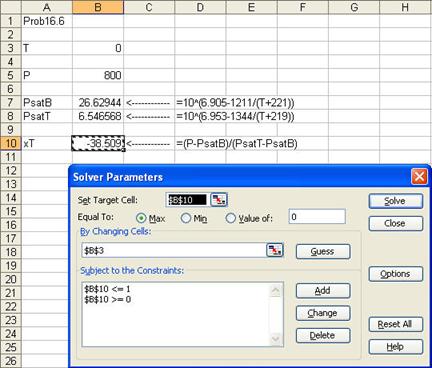The height and width of the screenshot is (368, 432).
Task: Click Reset All button
Action: click(396, 324)
